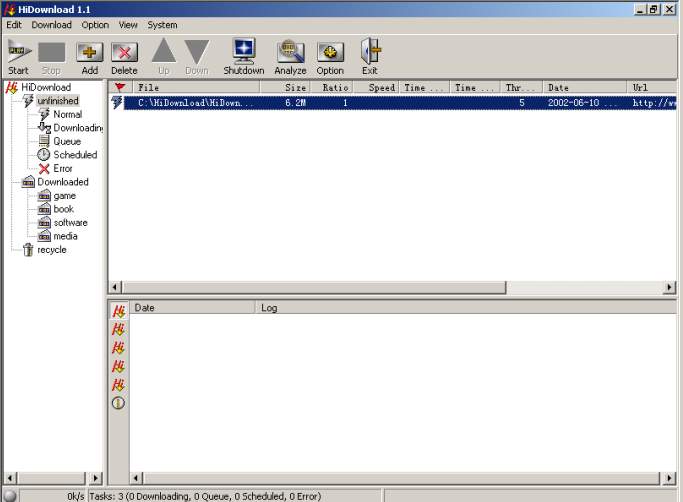Viewport: 683px width, 502px height.
Task: Select the C:\HiDownload\HiDown... task row
Action: click(400, 103)
